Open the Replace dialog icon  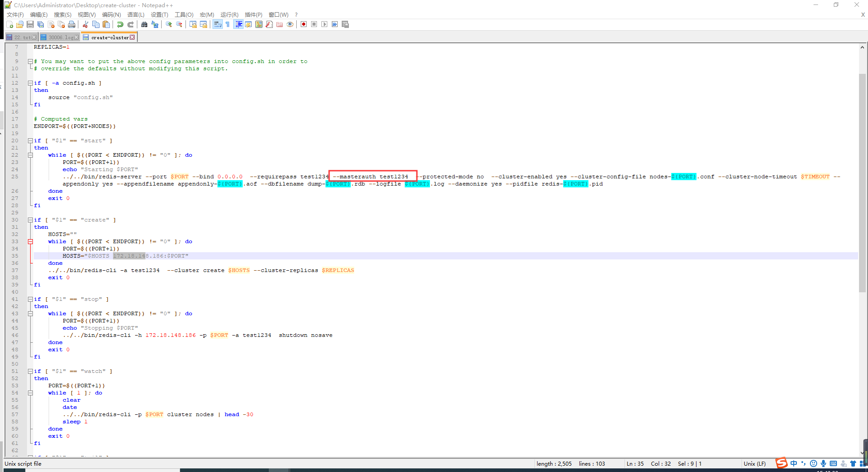point(155,24)
